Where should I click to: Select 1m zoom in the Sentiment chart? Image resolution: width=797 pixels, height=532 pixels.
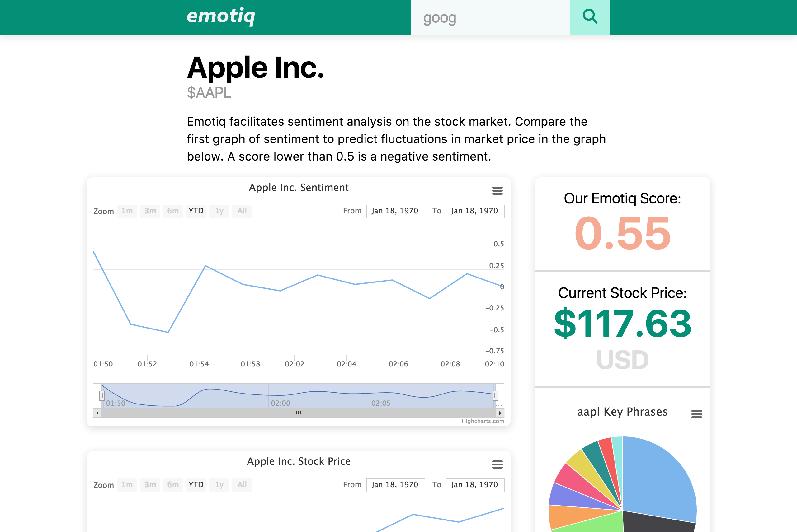pos(127,211)
